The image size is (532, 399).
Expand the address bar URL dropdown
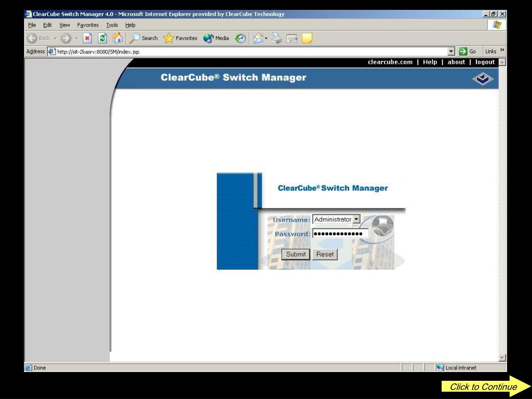pos(451,51)
